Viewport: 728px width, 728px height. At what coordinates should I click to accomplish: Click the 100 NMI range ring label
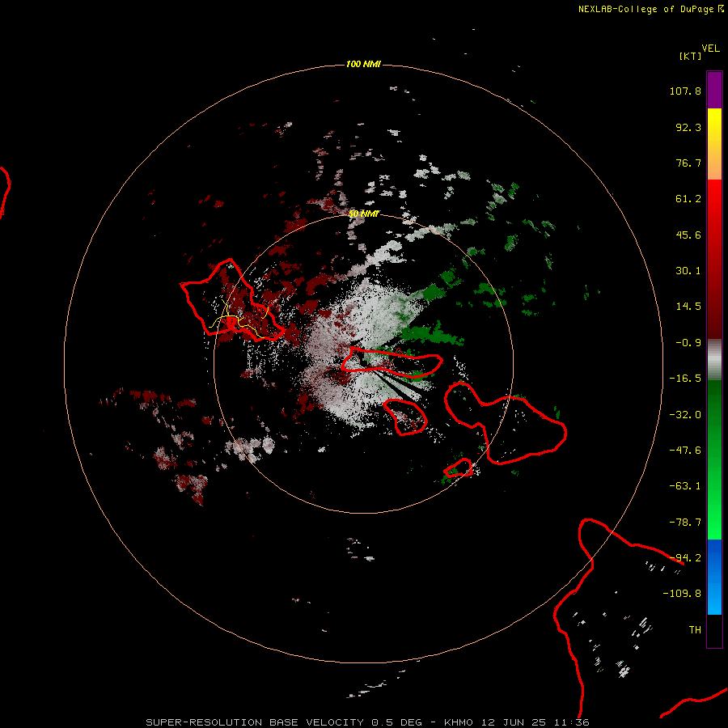tap(363, 64)
